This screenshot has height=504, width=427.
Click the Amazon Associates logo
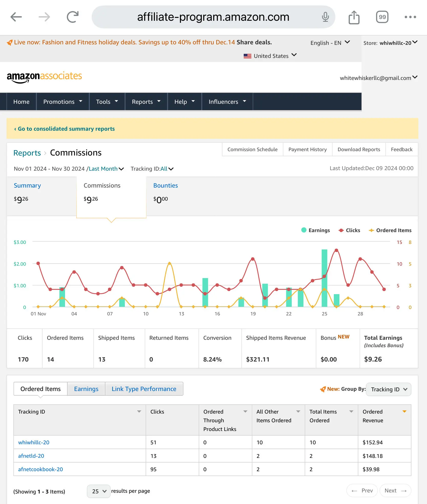point(44,77)
